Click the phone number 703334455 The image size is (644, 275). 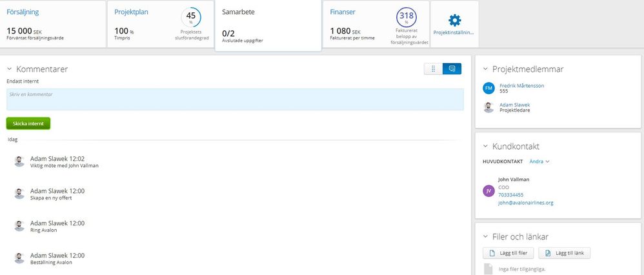point(510,195)
